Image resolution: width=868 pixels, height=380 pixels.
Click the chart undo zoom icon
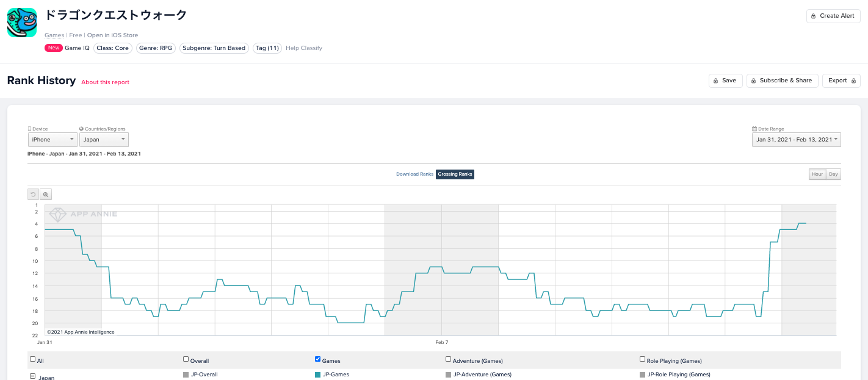[x=33, y=195]
